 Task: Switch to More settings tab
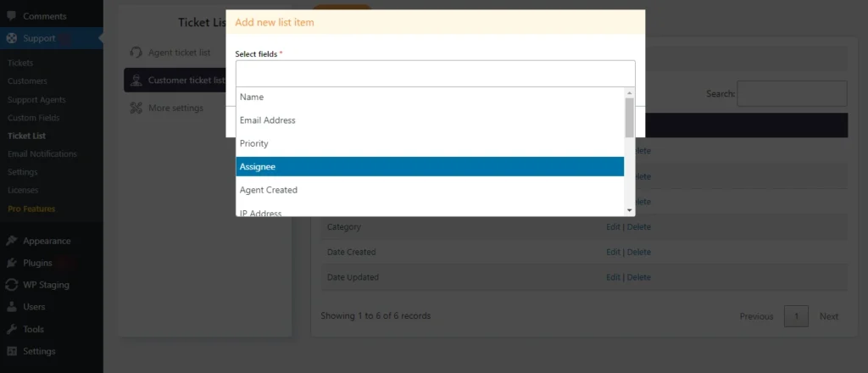pyautogui.click(x=175, y=108)
